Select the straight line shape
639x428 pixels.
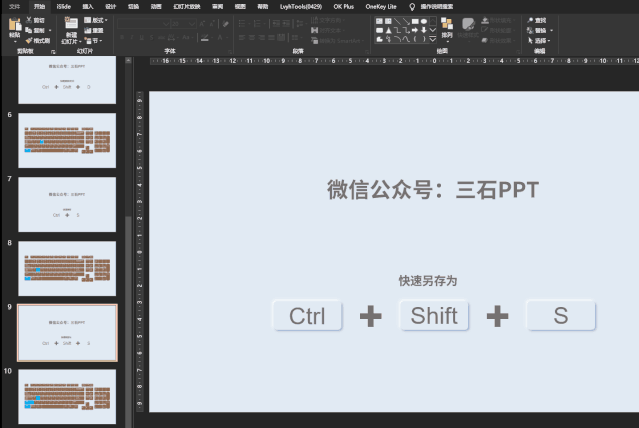pyautogui.click(x=397, y=21)
